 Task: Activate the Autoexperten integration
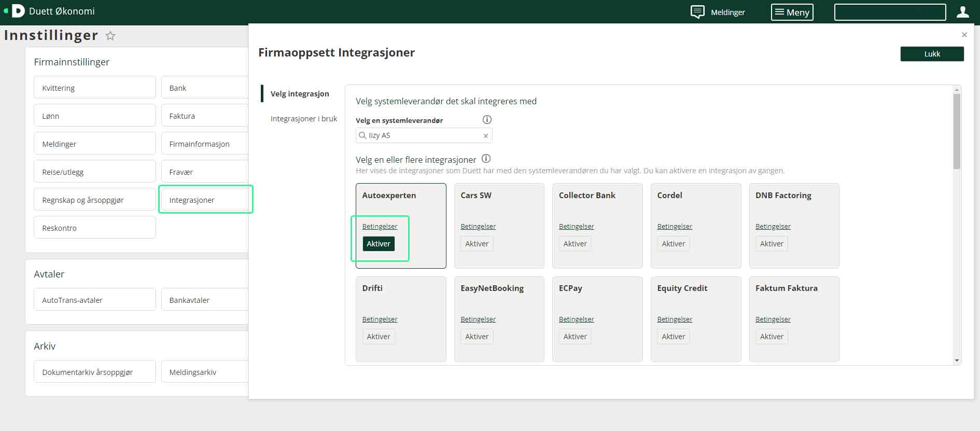click(379, 244)
